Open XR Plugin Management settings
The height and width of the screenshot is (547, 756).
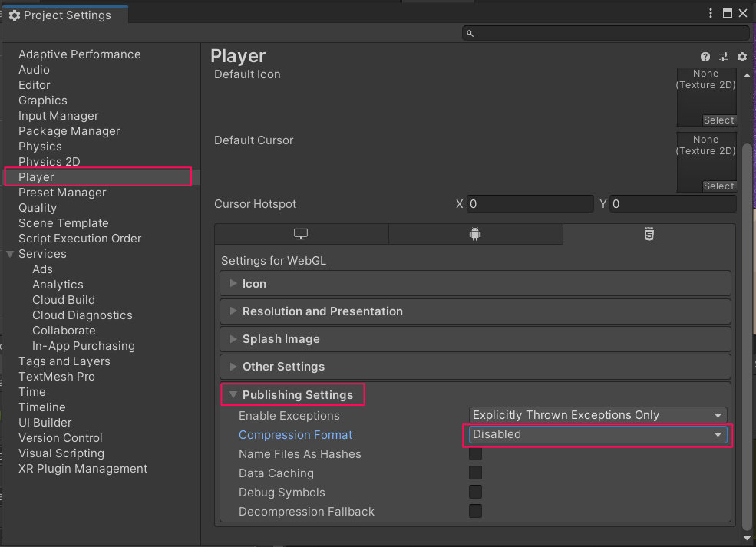coord(83,469)
